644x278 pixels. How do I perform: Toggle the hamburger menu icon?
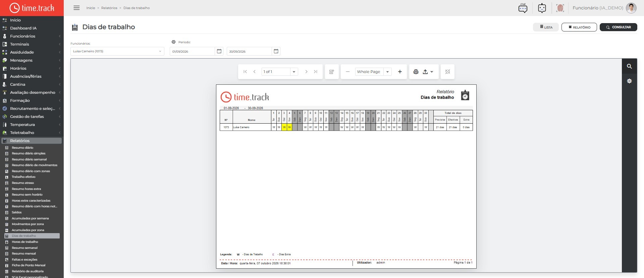76,8
